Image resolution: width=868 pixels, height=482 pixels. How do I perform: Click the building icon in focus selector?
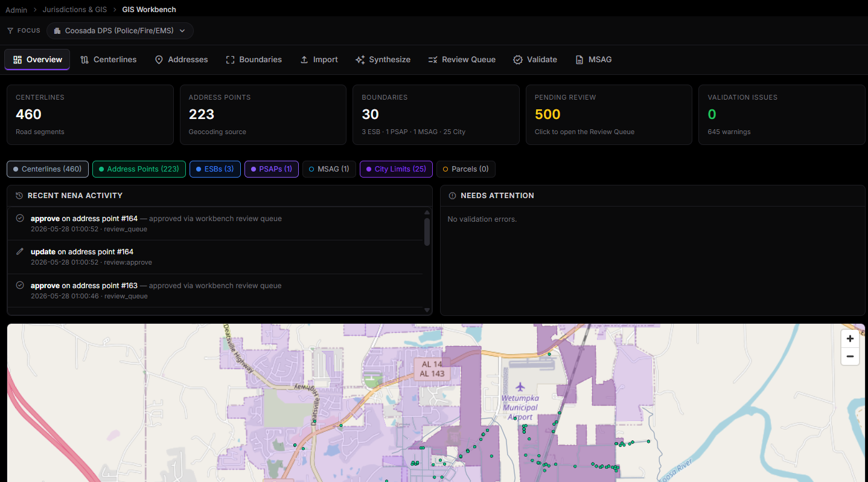(x=57, y=31)
